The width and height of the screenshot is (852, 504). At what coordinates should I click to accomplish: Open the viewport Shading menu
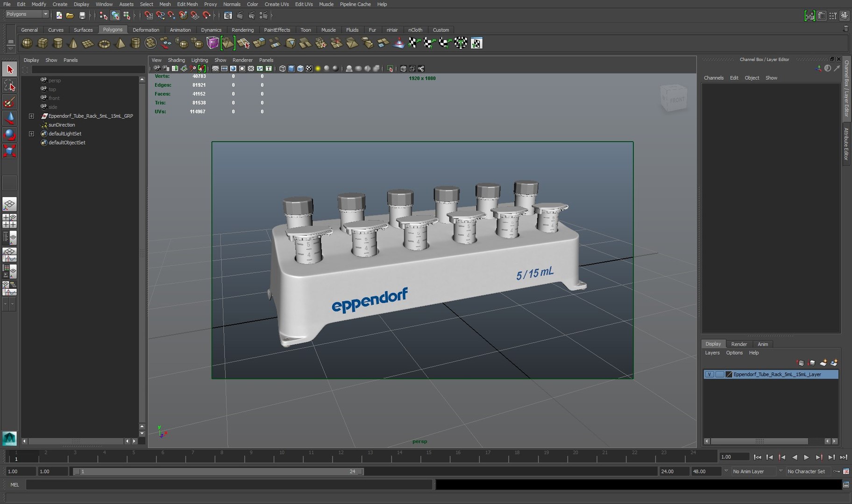176,60
